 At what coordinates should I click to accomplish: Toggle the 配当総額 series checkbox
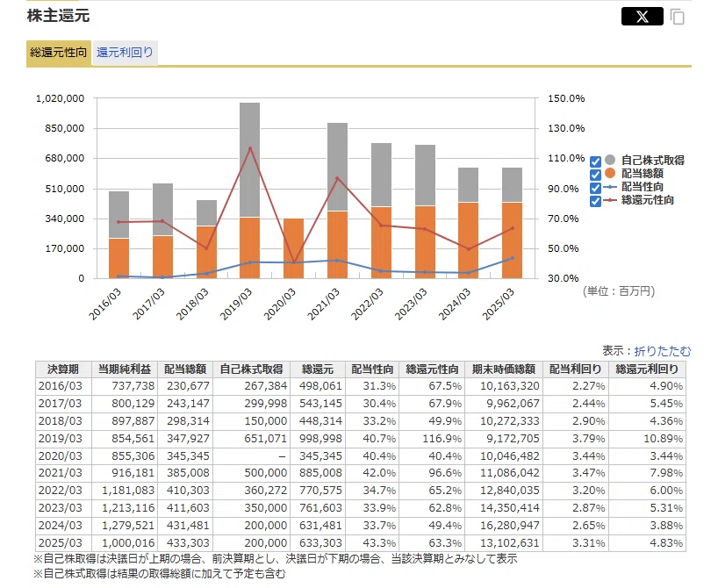595,175
